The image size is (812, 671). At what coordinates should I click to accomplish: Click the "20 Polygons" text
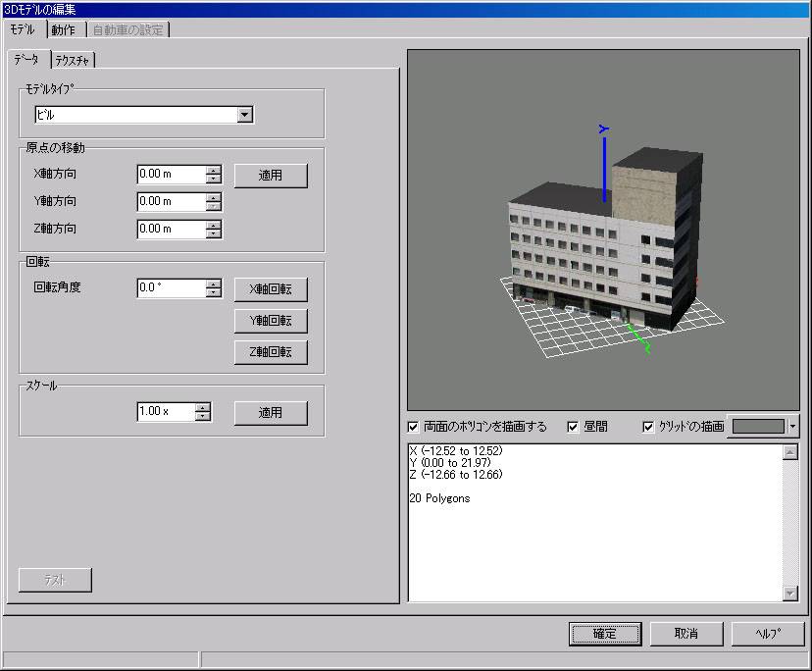[x=439, y=498]
